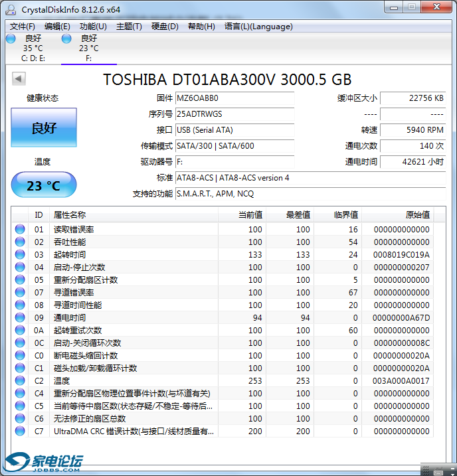Open the 功能(U) menu

(93, 27)
